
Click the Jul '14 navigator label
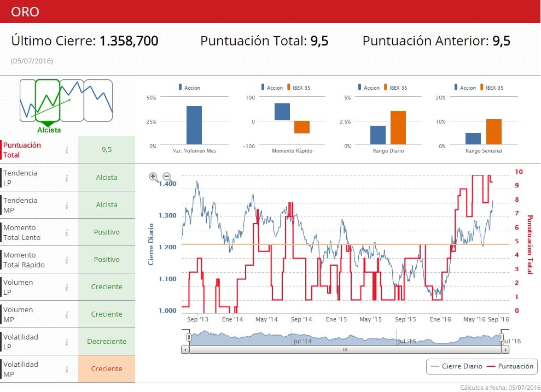pos(303,341)
